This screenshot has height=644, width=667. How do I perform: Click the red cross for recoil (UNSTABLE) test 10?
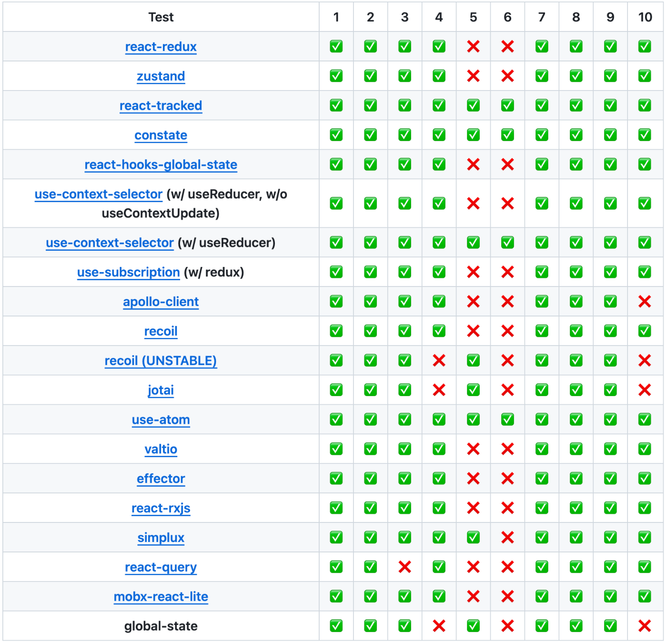tap(645, 361)
